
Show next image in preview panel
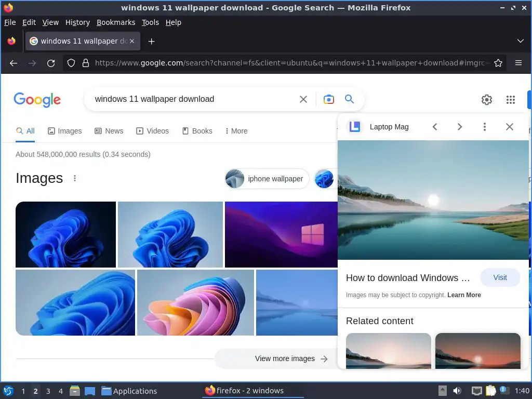point(460,127)
